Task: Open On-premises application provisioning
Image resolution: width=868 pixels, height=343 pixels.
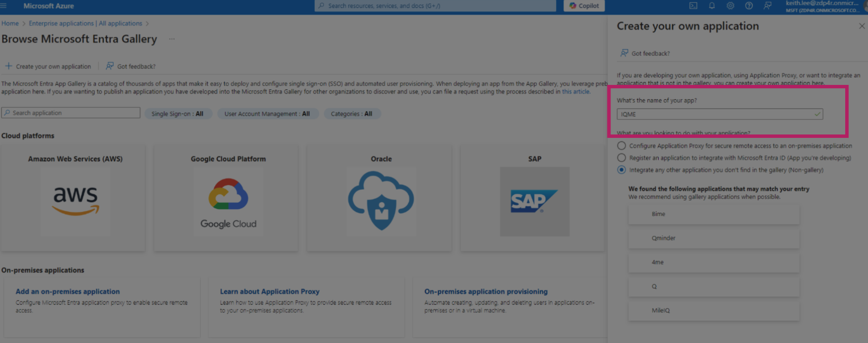Action: click(x=486, y=291)
